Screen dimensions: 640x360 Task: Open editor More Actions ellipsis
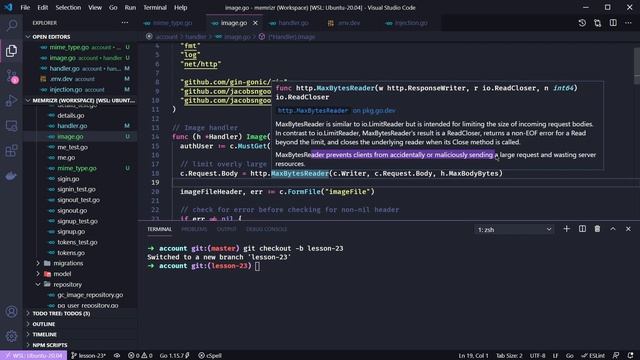coord(628,23)
